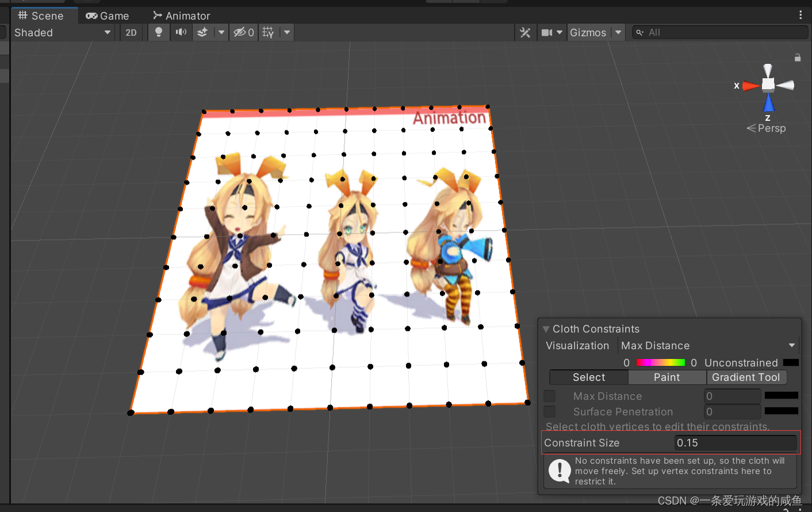Open scene effects dropdown arrow
The image size is (812, 512).
(x=221, y=33)
